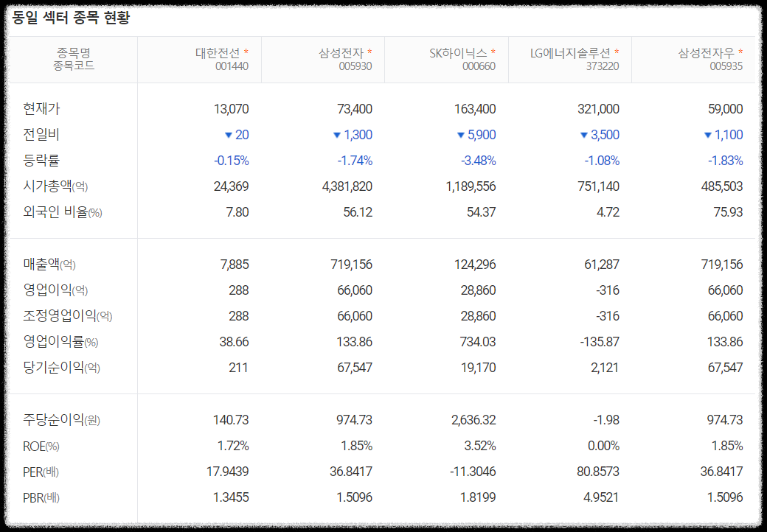Click current price 59,000
Viewport: 767px width, 532px height.
[726, 108]
